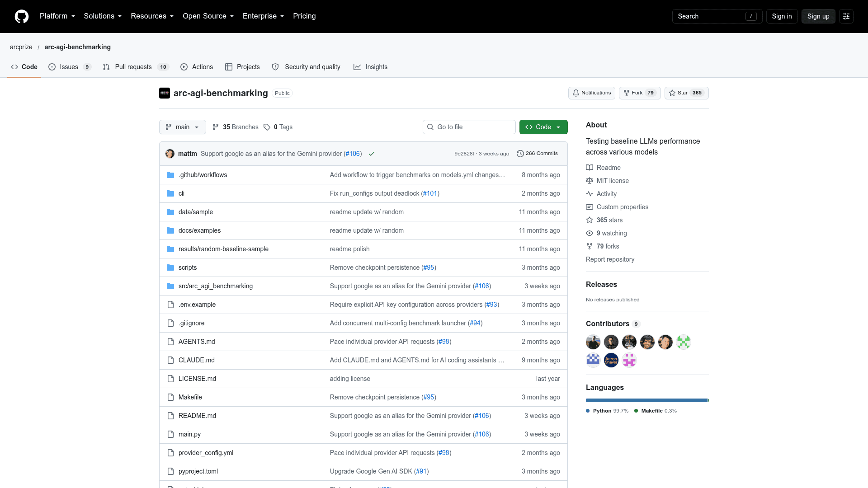868x488 pixels.
Task: Click the file icon beside main.py
Action: (x=170, y=434)
